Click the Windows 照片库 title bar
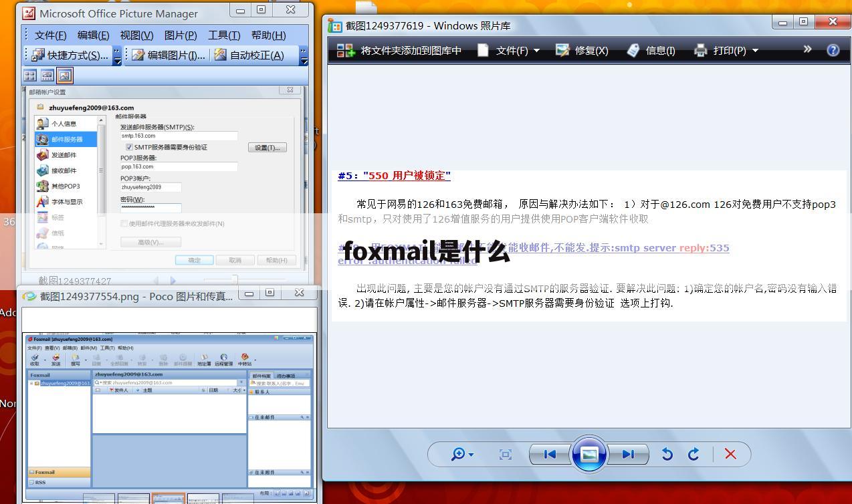852x504 pixels. click(x=428, y=25)
